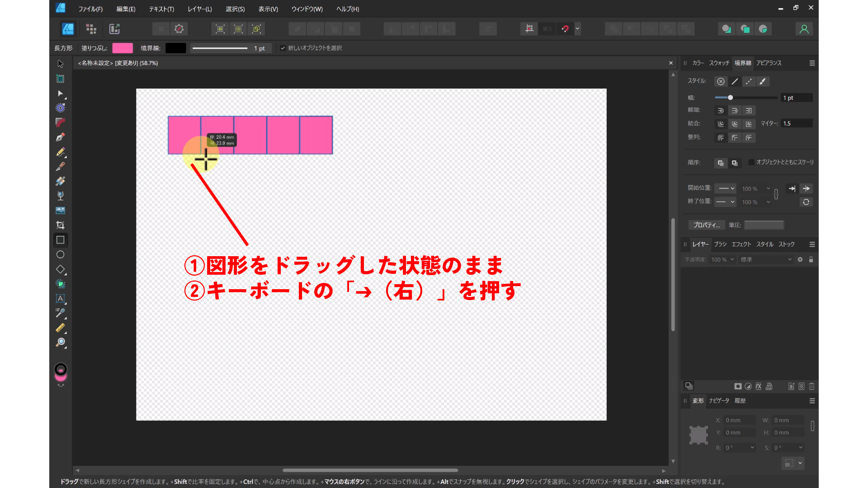
Task: Switch to the スウォッチ panel tab
Action: (x=719, y=63)
